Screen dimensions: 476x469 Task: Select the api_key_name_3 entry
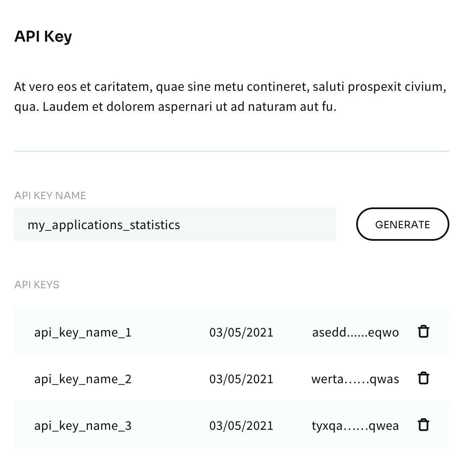point(83,425)
